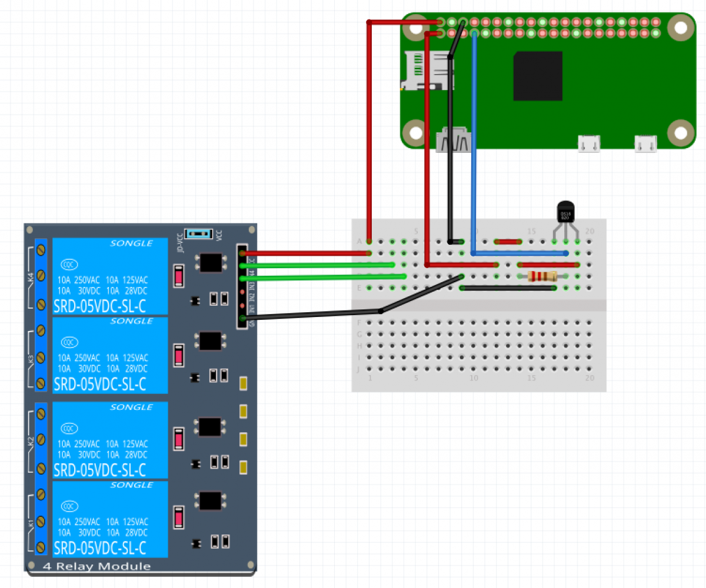The height and width of the screenshot is (588, 706).
Task: Select the vertical blue wire from the Pi
Action: (x=474, y=143)
